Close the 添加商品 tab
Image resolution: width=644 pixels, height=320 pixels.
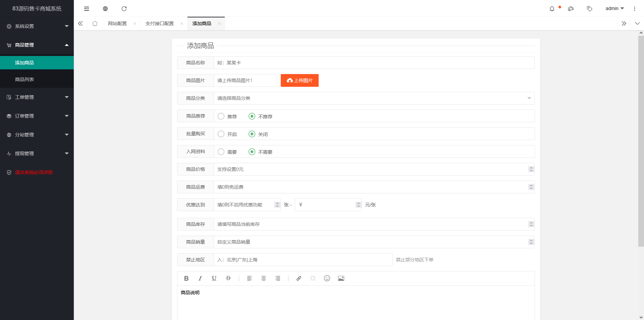click(x=219, y=23)
